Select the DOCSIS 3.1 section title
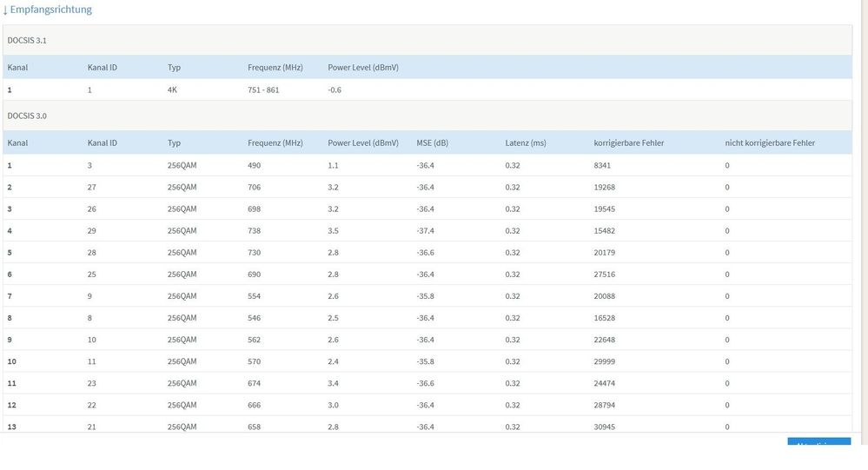868x470 pixels. pyautogui.click(x=27, y=41)
